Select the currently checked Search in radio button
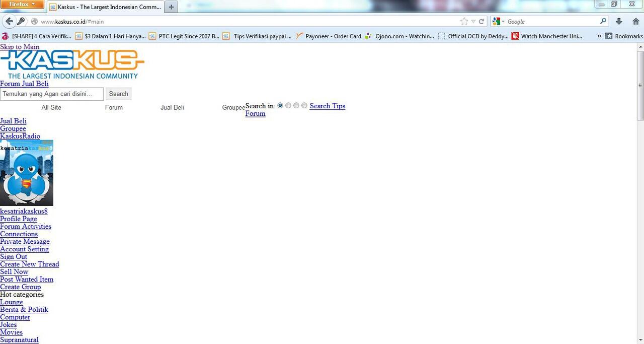 point(280,105)
